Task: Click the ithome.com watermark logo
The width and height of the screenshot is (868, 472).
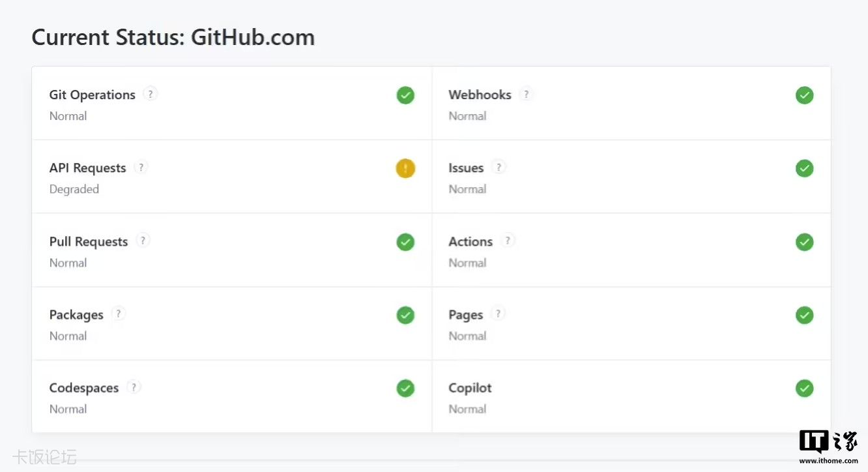Action: [828, 447]
